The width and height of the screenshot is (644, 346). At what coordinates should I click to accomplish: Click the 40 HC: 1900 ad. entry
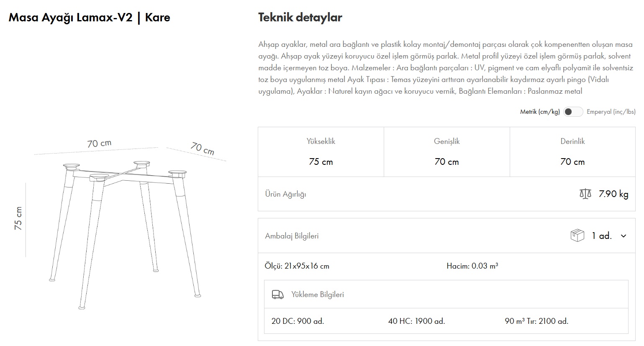click(416, 321)
